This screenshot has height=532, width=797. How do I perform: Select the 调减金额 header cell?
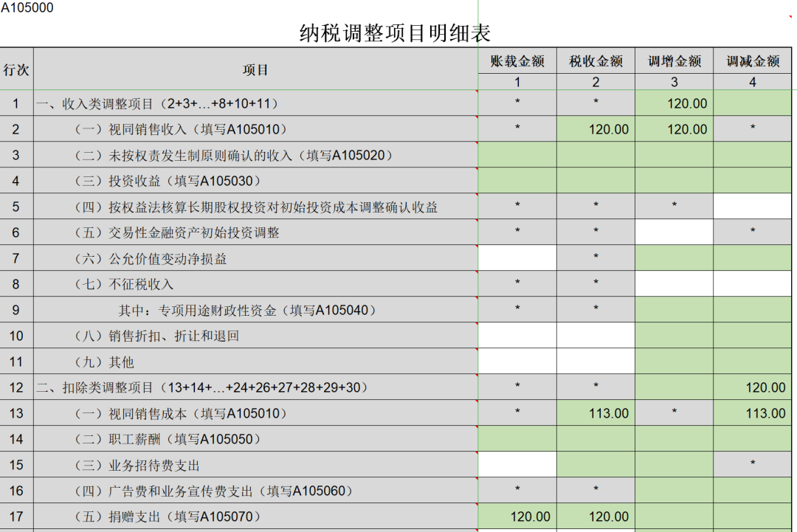coord(753,61)
